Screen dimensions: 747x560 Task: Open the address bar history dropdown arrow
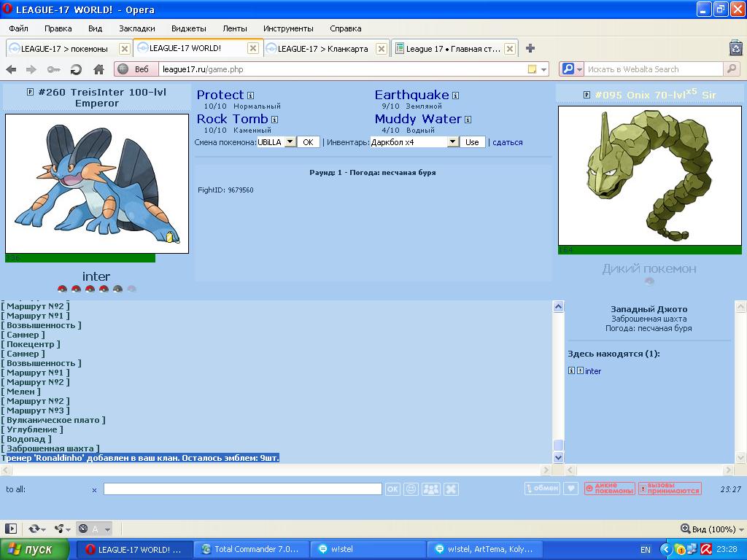[543, 69]
